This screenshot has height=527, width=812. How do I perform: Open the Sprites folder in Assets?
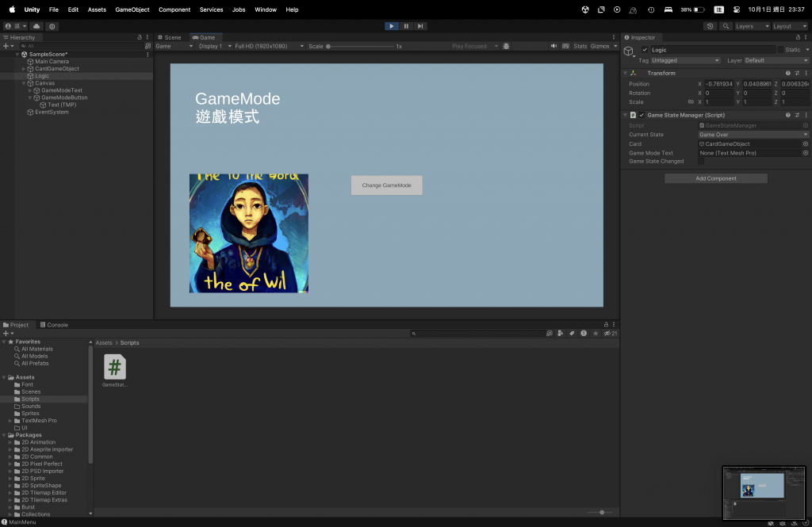click(x=30, y=413)
